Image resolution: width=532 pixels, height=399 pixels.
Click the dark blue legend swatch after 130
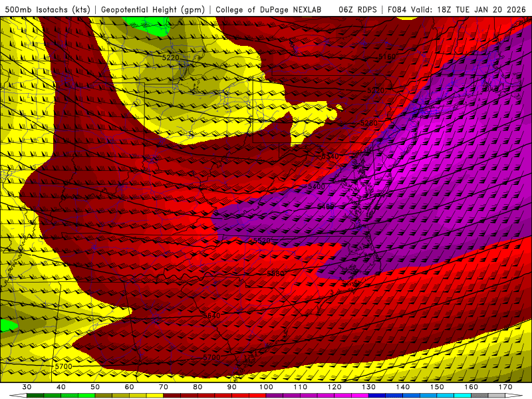pos(377,396)
